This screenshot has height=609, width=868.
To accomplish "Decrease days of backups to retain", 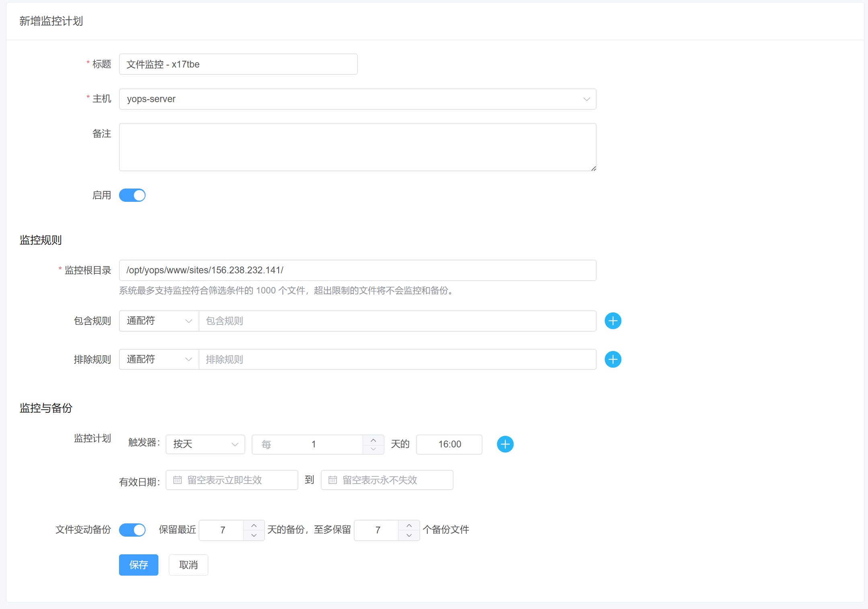I will [254, 535].
